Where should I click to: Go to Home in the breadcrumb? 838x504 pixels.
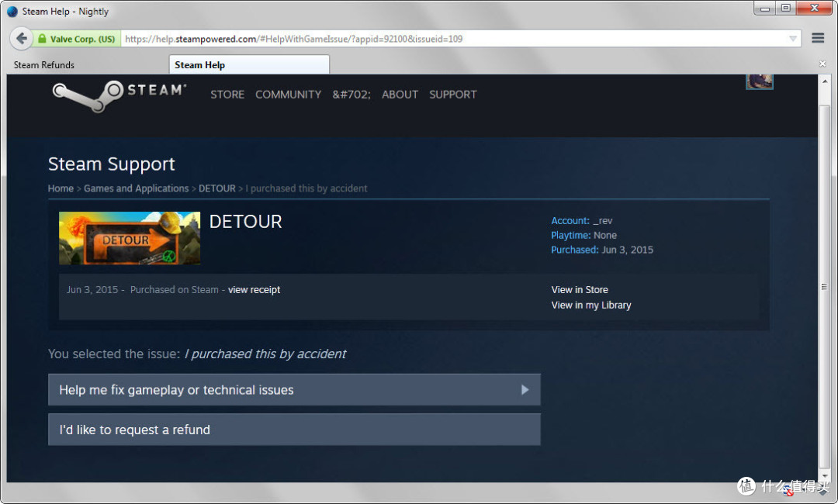(x=61, y=188)
